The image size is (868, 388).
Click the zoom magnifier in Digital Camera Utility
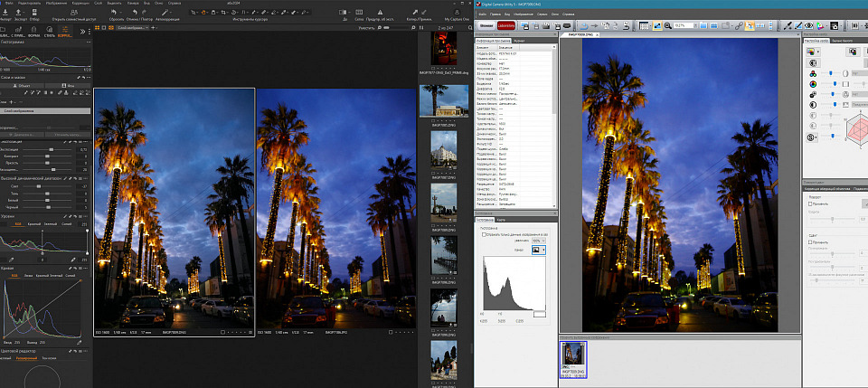click(667, 25)
